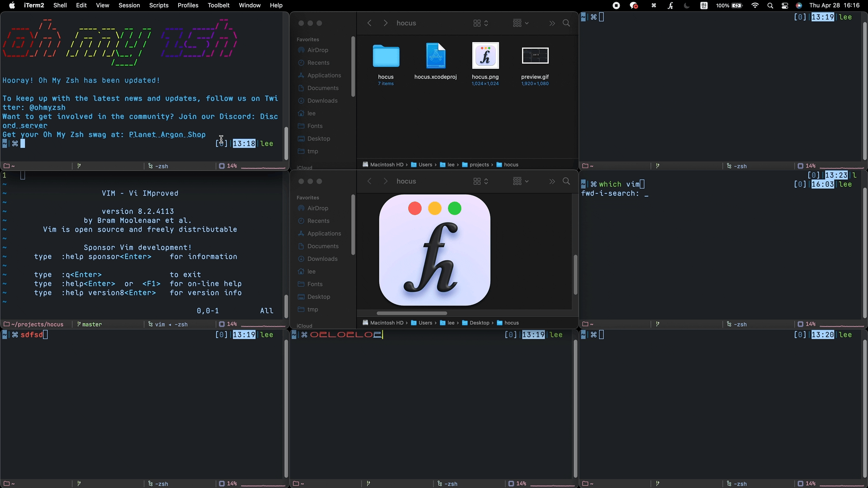Image resolution: width=868 pixels, height=488 pixels.
Task: Click the search icon in upper Finder window
Action: (566, 23)
